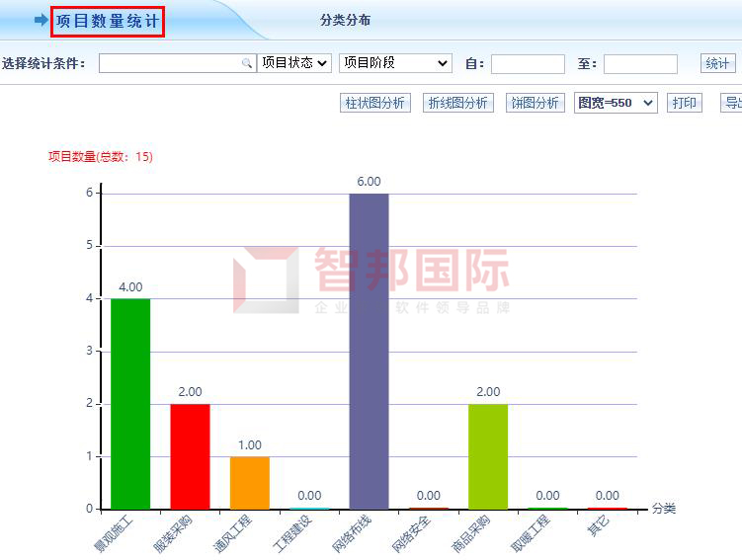Click the 0.00 label above 其它
This screenshot has height=560, width=742.
pos(608,496)
